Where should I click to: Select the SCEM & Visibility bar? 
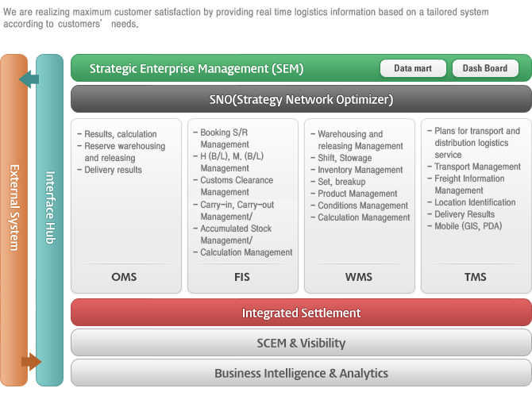(x=301, y=343)
